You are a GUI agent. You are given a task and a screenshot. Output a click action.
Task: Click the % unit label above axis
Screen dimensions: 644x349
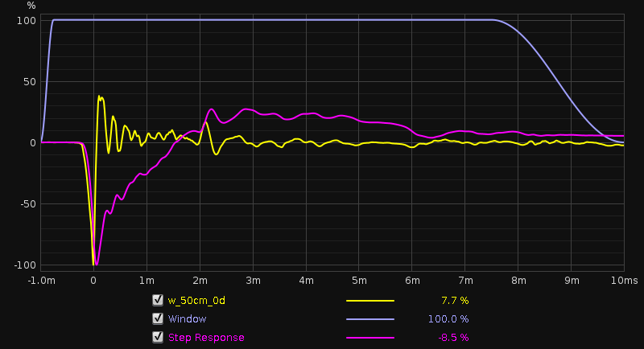31,6
